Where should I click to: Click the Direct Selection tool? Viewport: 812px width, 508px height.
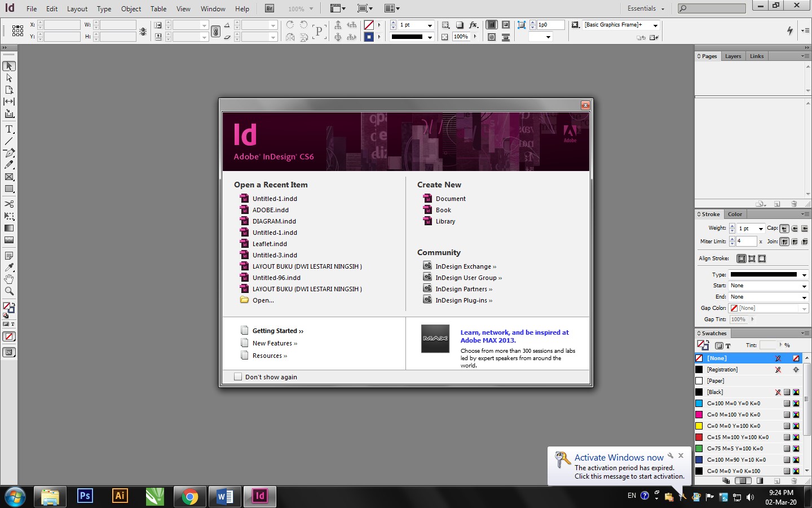(9, 78)
